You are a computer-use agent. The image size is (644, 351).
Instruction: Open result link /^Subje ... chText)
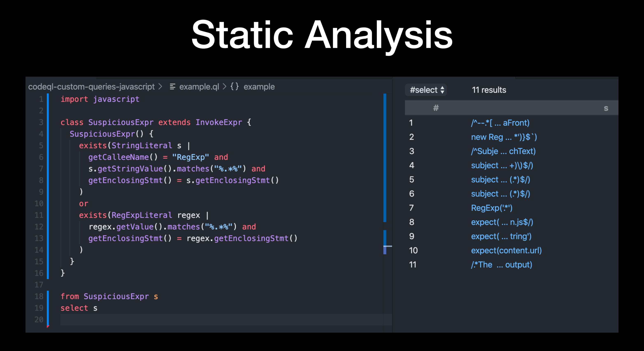(503, 151)
